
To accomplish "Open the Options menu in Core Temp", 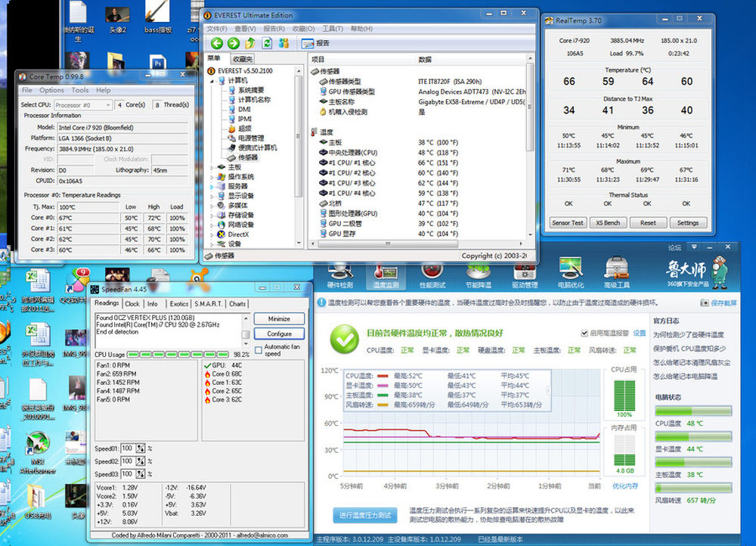I will (51, 90).
